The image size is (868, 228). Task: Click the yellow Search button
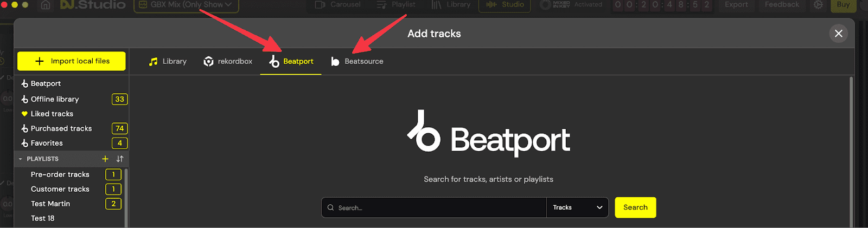point(635,207)
